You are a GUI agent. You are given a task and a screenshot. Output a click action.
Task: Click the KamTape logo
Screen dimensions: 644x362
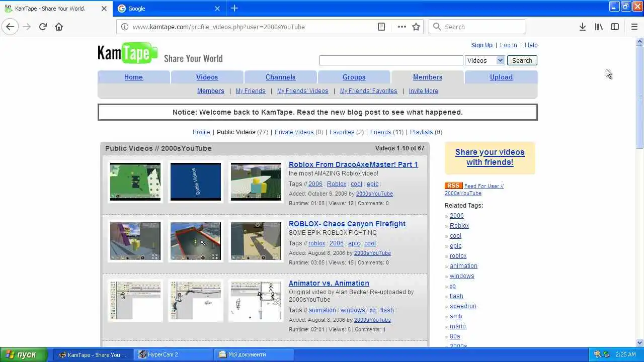pyautogui.click(x=128, y=54)
